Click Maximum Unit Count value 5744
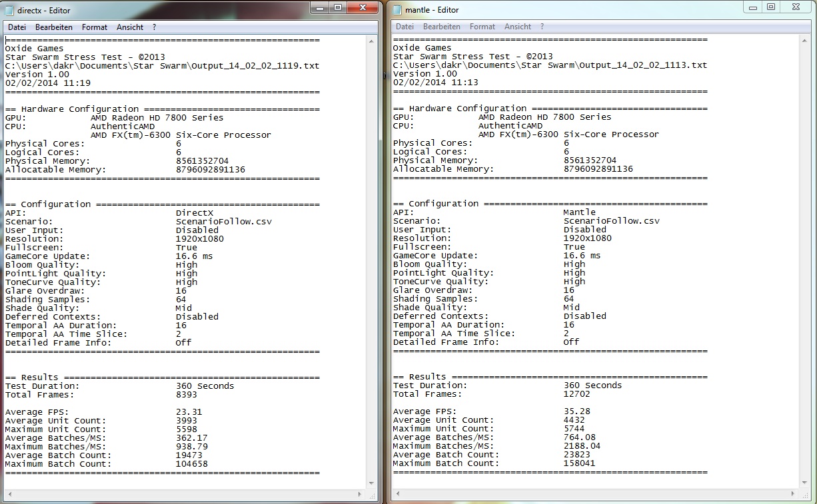Screen dimensions: 817x504 coord(574,429)
